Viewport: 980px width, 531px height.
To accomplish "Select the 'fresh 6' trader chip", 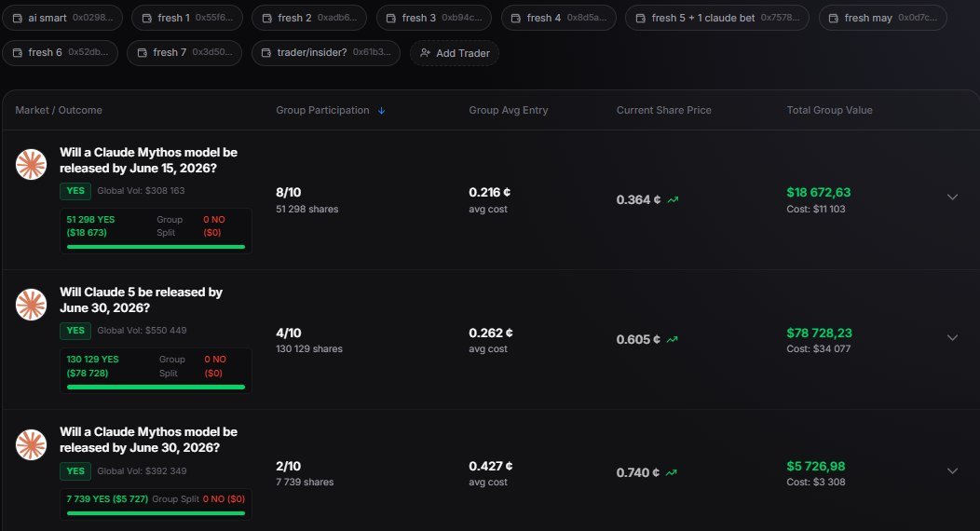I will (x=60, y=52).
